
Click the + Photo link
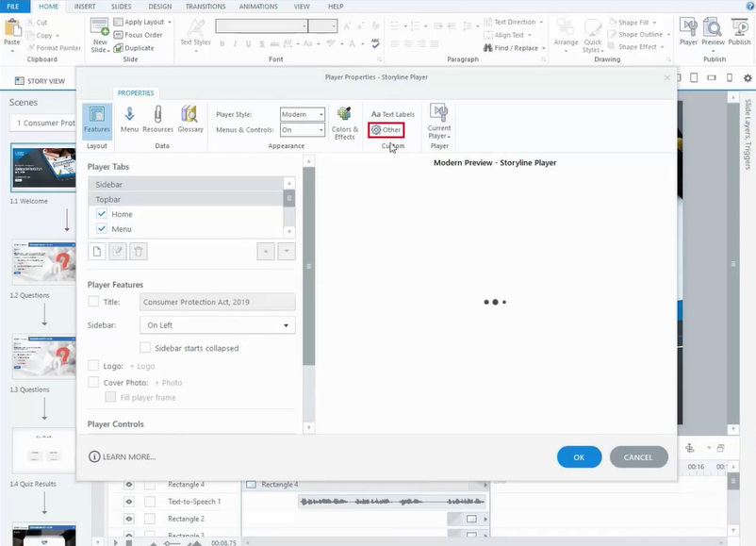[169, 383]
